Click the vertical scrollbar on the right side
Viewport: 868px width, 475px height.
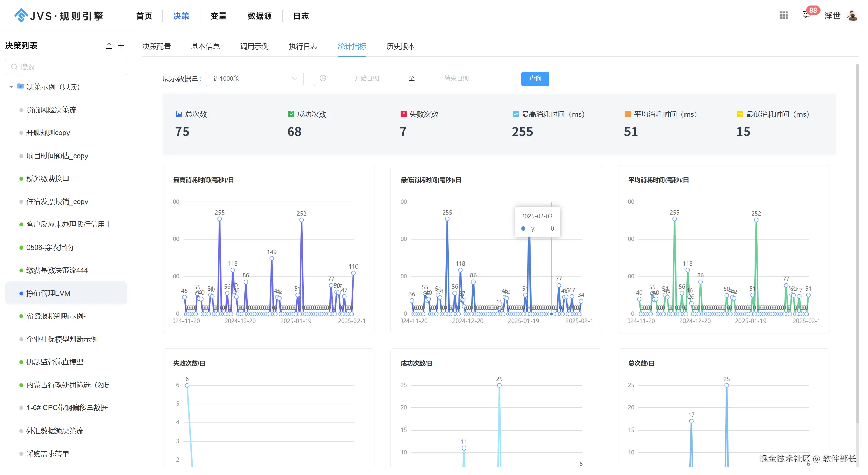click(x=857, y=238)
